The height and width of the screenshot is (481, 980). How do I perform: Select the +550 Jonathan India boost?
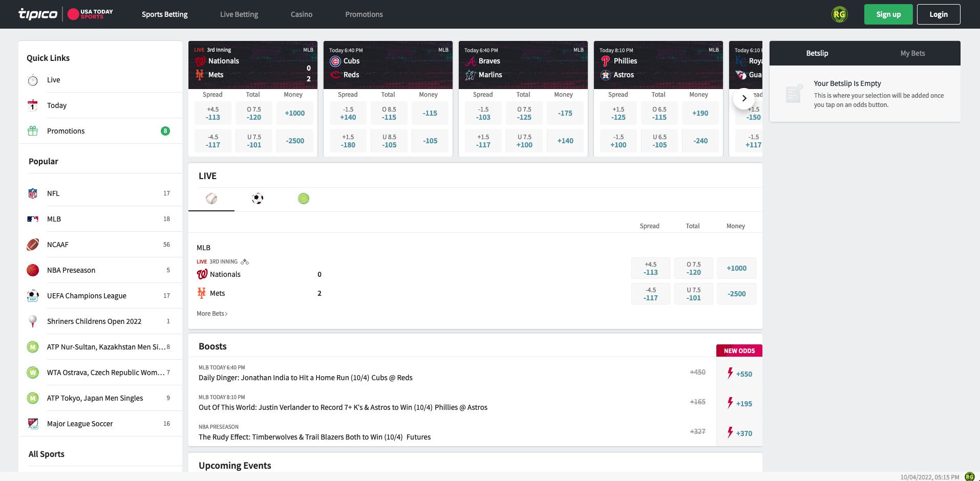739,374
